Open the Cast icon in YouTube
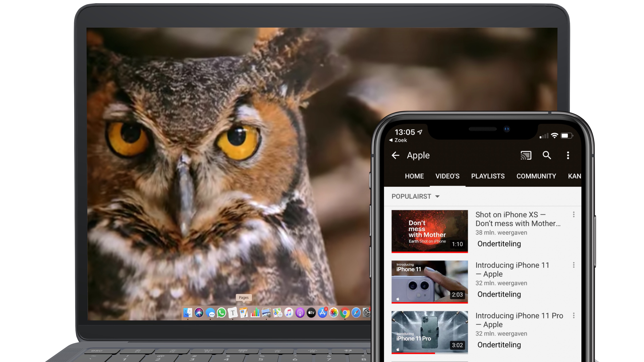The height and width of the screenshot is (362, 644). pyautogui.click(x=526, y=155)
